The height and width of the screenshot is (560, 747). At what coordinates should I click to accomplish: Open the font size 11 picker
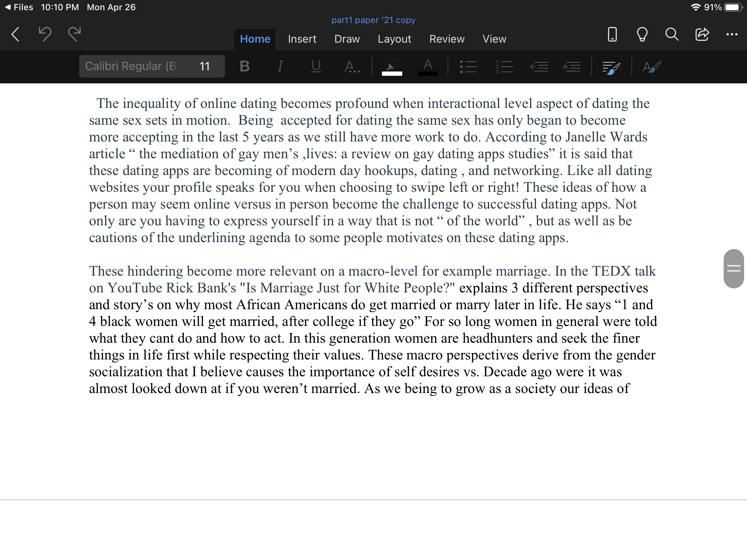(204, 66)
